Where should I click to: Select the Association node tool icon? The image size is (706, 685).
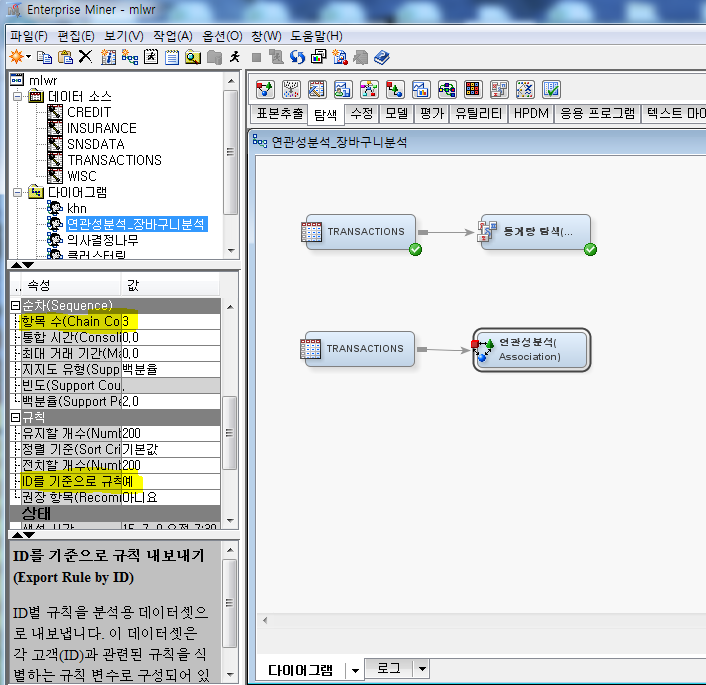(x=265, y=89)
